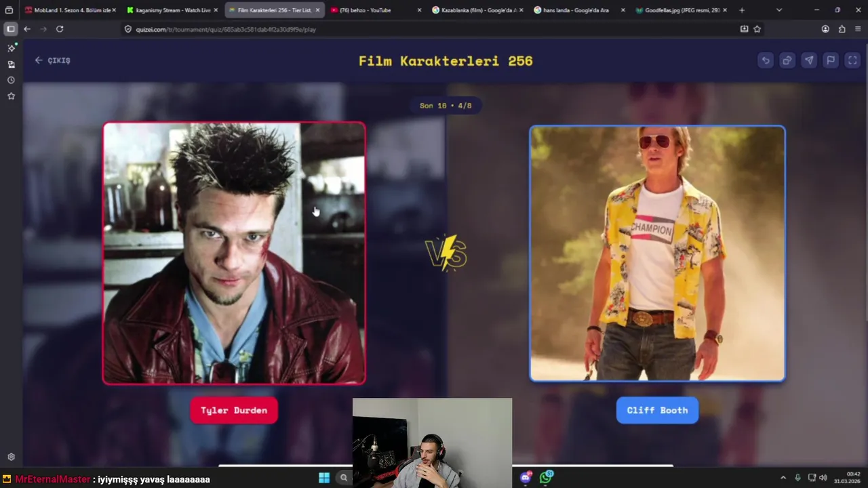868x488 pixels.
Task: Click the overlapping squares icon in quiz header
Action: tap(787, 60)
